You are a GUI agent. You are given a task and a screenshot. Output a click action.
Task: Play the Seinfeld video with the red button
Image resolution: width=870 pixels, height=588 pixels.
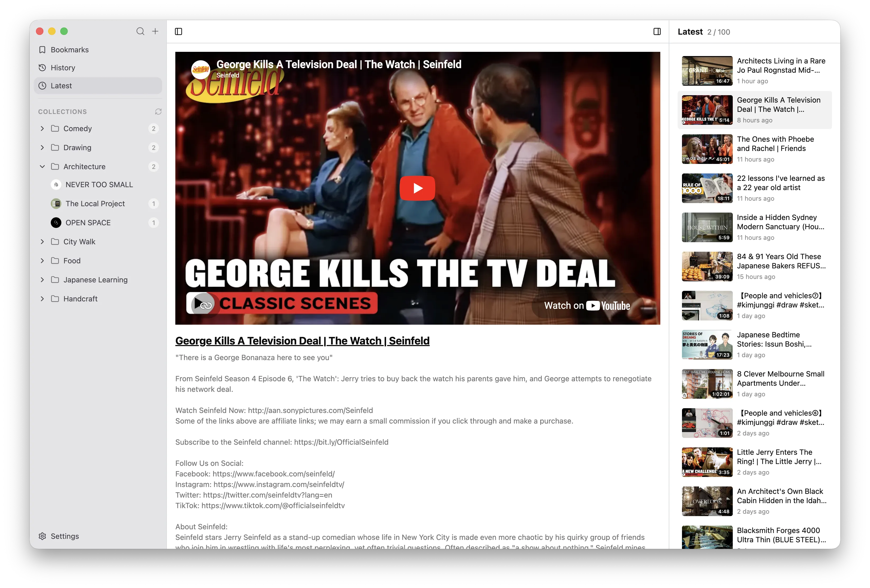417,188
